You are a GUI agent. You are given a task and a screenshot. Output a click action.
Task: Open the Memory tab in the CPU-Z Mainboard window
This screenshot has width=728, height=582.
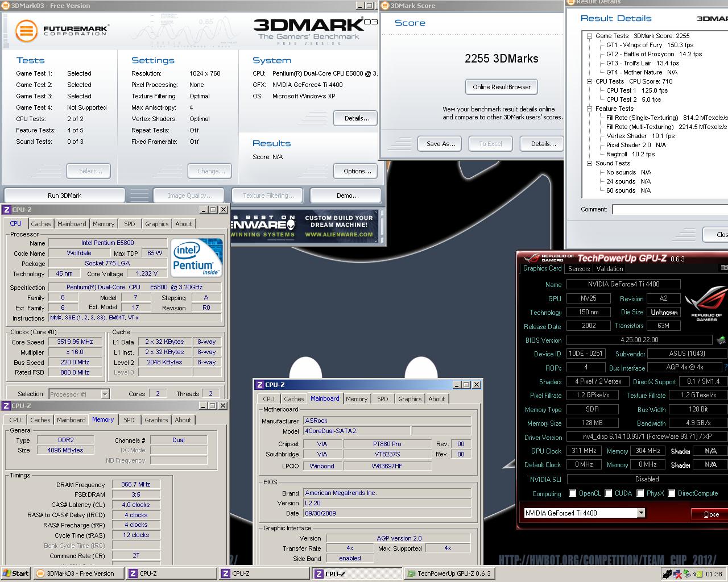tap(357, 399)
